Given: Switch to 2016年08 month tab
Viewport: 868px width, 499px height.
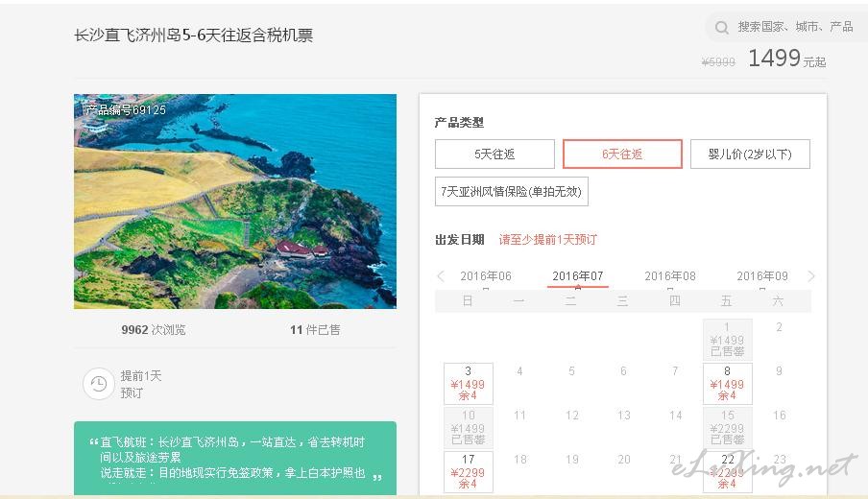Looking at the screenshot, I should [670, 276].
